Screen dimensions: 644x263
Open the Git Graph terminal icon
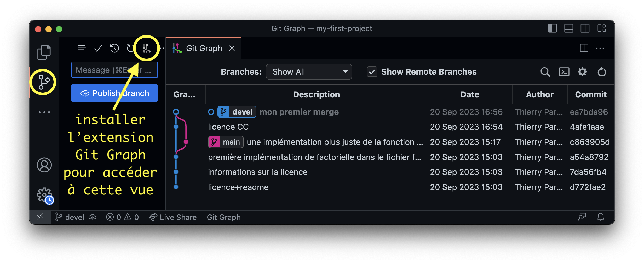[x=564, y=72]
